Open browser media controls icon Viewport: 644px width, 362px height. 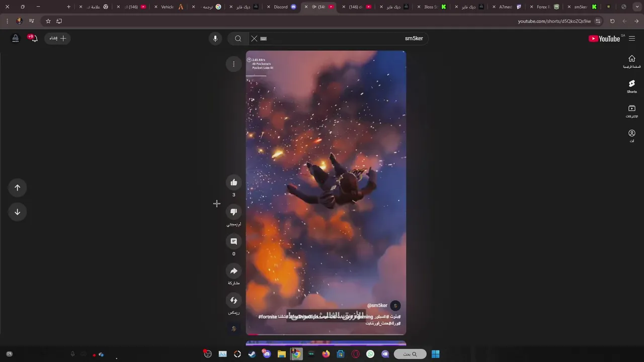[x=32, y=21]
